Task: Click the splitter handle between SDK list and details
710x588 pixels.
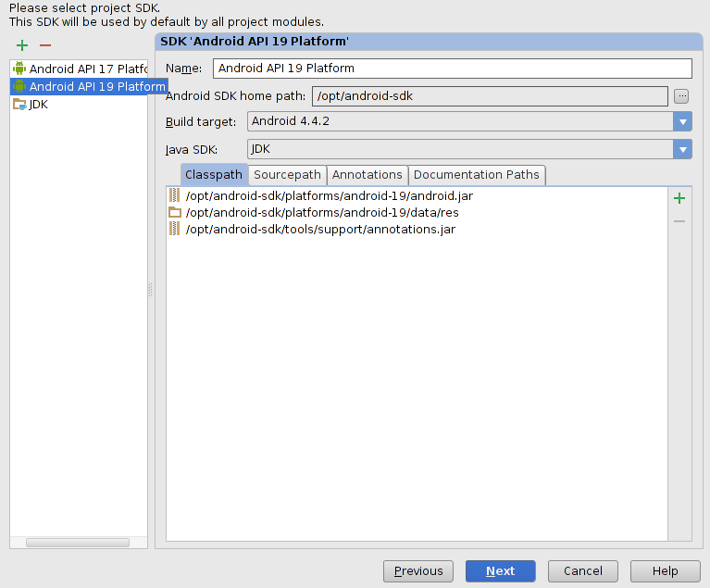Action: point(151,290)
